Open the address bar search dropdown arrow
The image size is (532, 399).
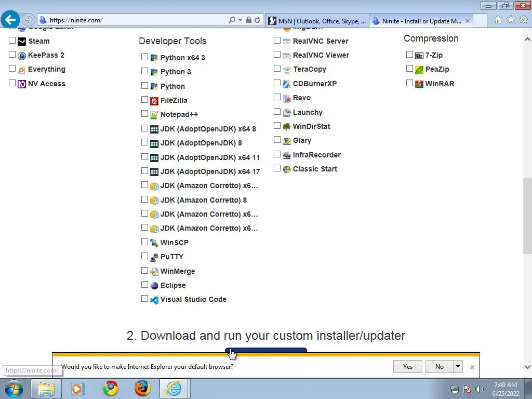(240, 20)
